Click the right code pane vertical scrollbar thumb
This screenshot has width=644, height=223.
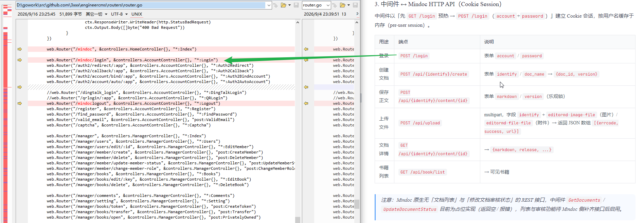tap(357, 204)
